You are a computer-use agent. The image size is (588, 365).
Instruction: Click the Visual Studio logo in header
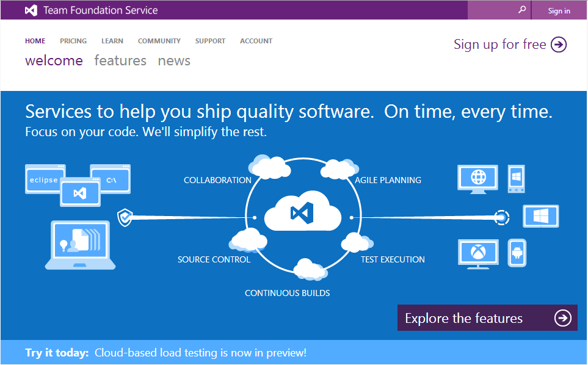(31, 10)
